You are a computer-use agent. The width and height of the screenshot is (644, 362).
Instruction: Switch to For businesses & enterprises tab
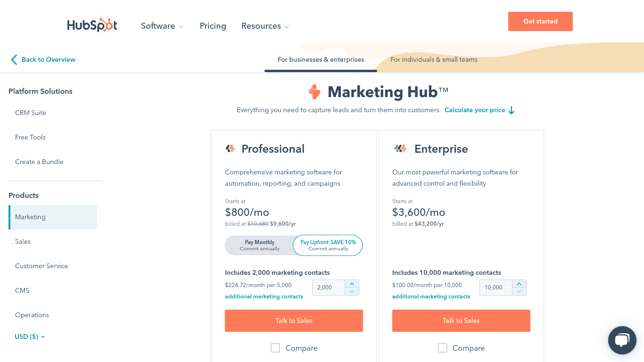tap(321, 59)
